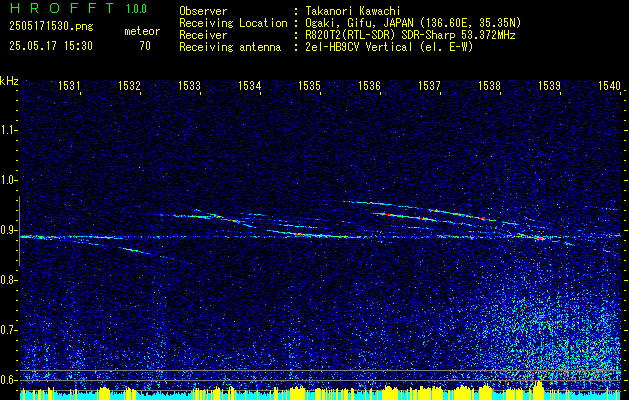
Task: Click the meteor count value 70
Action: pyautogui.click(x=145, y=46)
